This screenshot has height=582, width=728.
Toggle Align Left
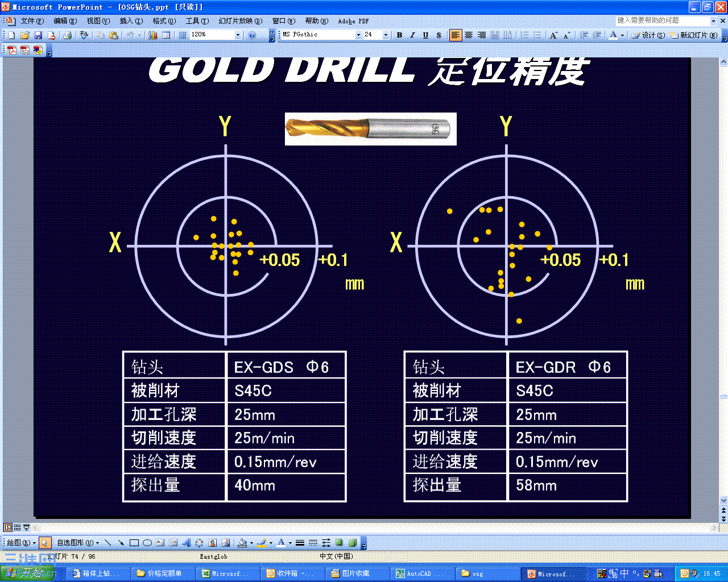pyautogui.click(x=456, y=35)
